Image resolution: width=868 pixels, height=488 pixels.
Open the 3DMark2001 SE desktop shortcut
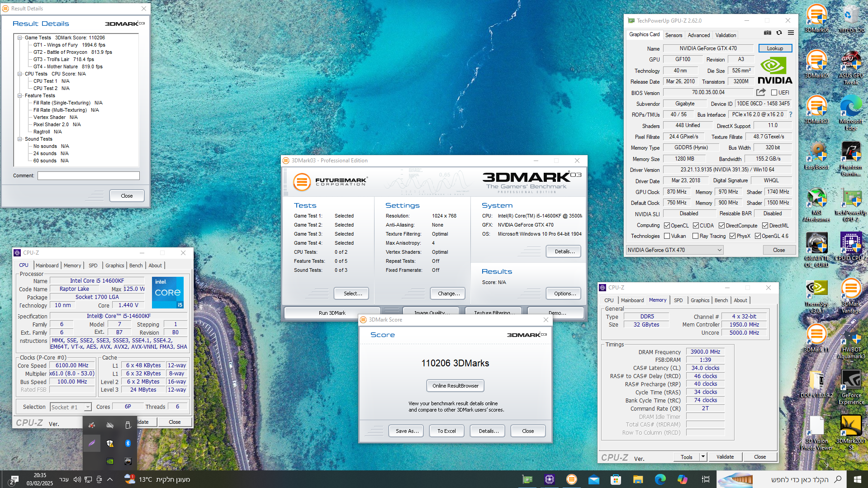point(851,433)
